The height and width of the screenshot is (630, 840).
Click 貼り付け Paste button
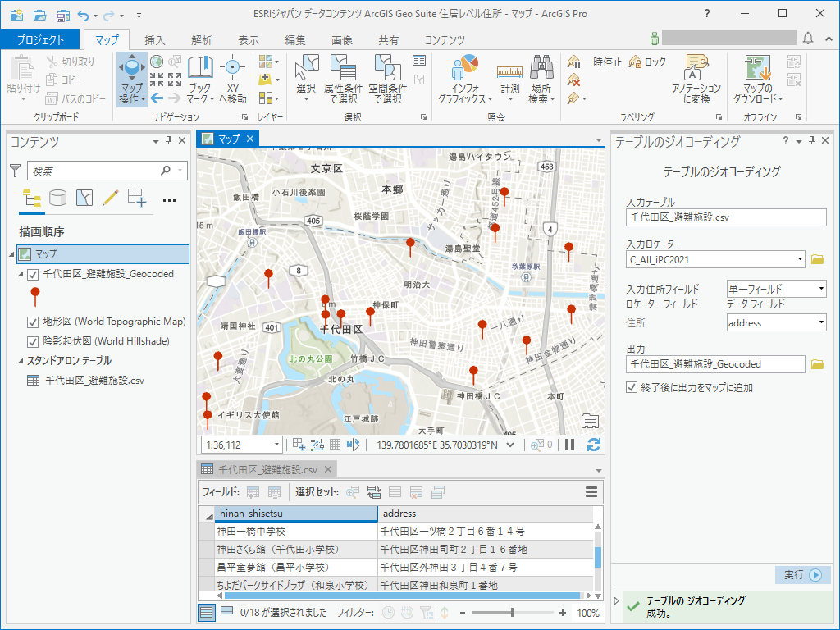23,79
